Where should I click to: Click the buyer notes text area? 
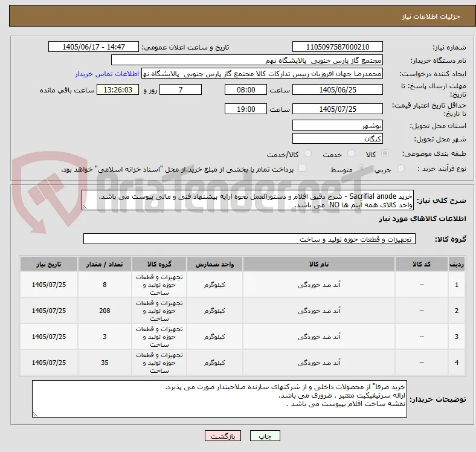pyautogui.click(x=219, y=399)
